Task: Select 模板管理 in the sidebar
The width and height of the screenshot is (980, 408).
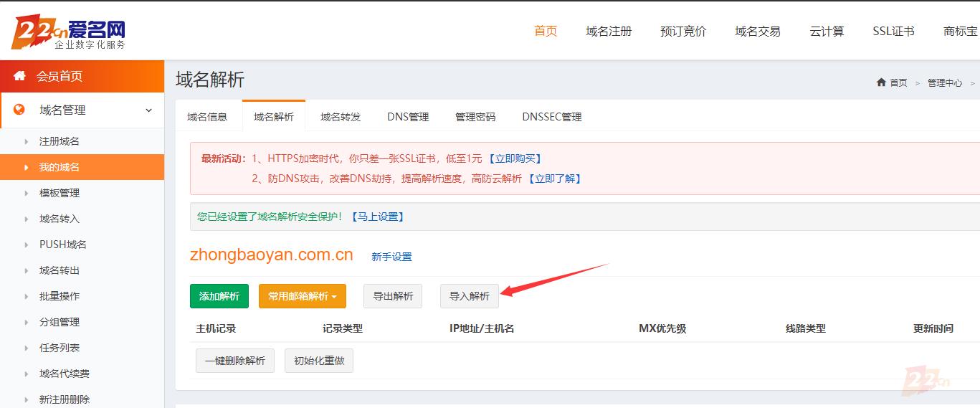Action: coord(60,193)
